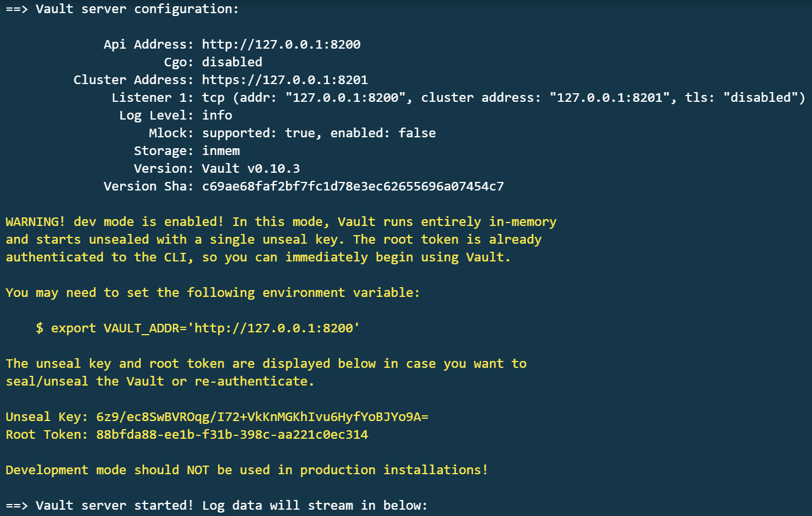Click the Version Sha hash string
The height and width of the screenshot is (516, 812).
(352, 186)
